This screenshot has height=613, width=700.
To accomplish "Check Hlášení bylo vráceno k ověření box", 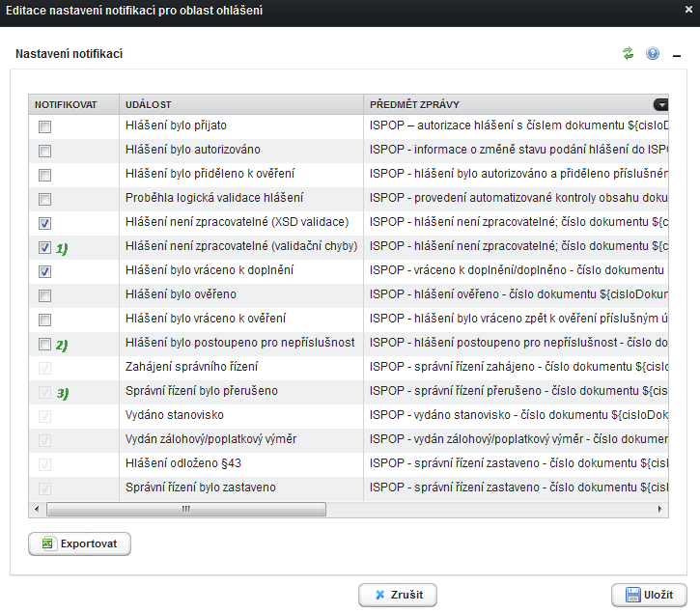I will (x=44, y=320).
